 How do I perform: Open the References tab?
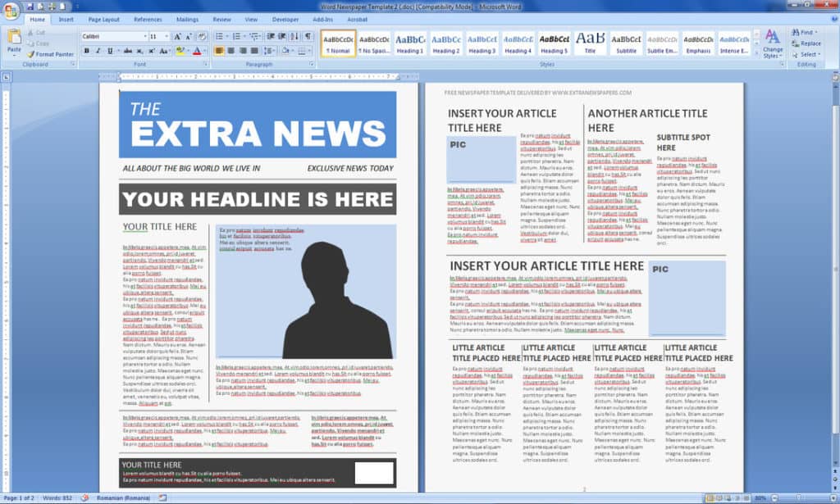click(148, 20)
